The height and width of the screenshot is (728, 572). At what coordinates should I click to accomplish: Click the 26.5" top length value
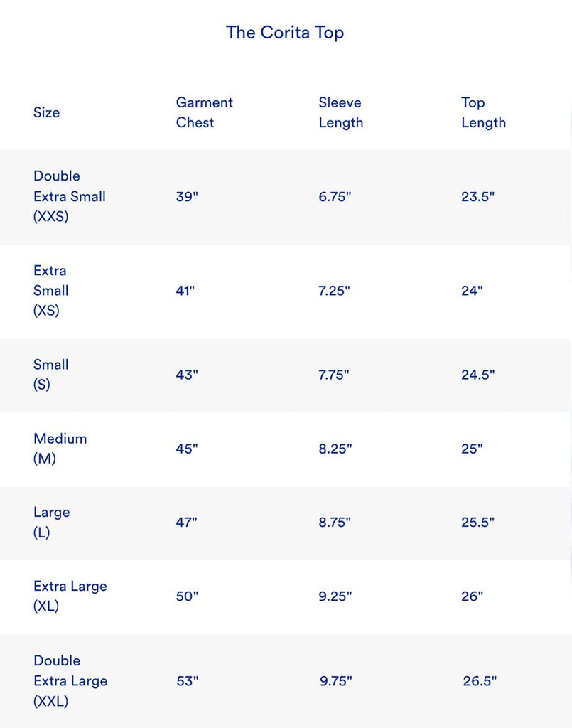[480, 681]
